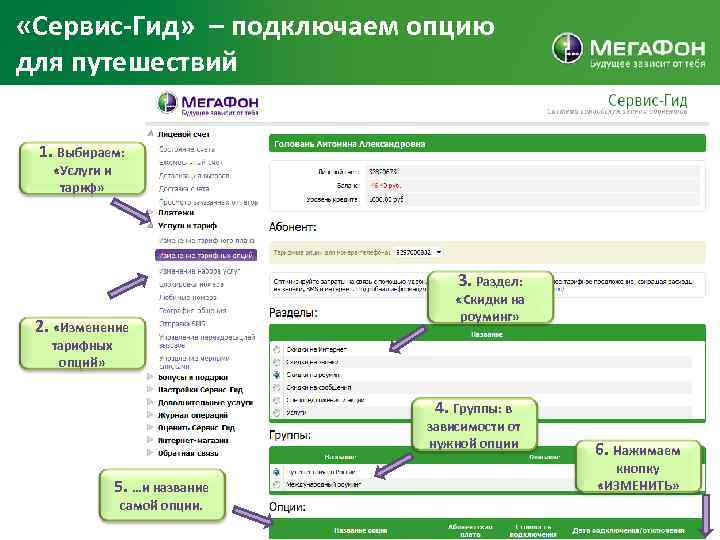Image resolution: width=720 pixels, height=540 pixels.
Task: Open 'Изменение тарифного плана' link
Action: [207, 241]
